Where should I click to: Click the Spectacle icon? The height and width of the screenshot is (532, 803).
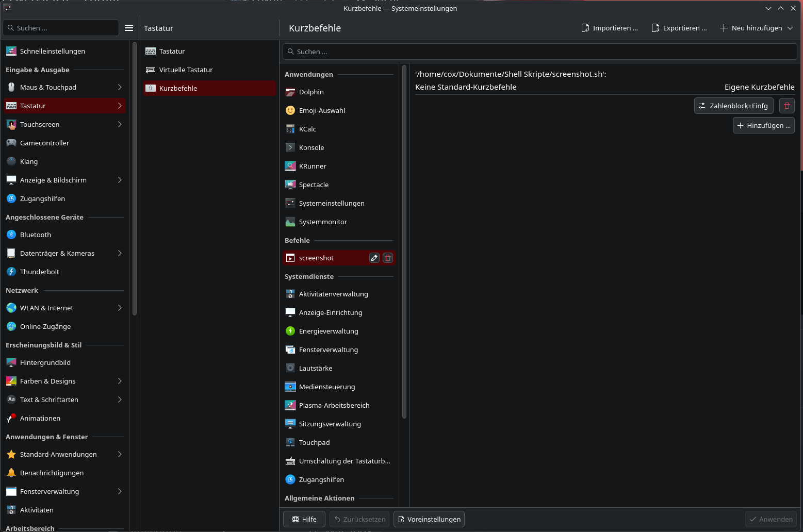tap(290, 185)
